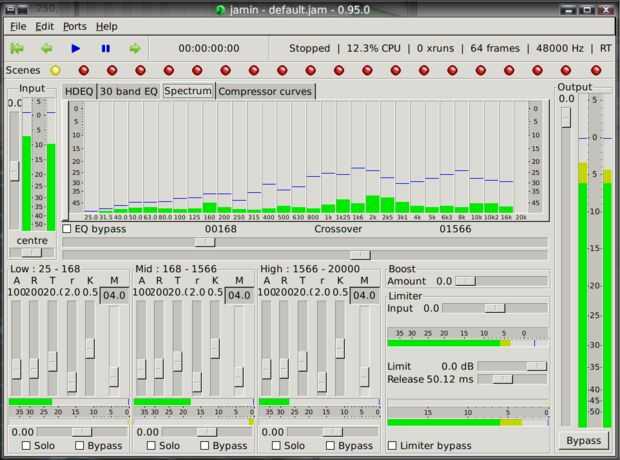Tick Bypass for the High band
The width and height of the screenshot is (620, 460).
pyautogui.click(x=330, y=445)
